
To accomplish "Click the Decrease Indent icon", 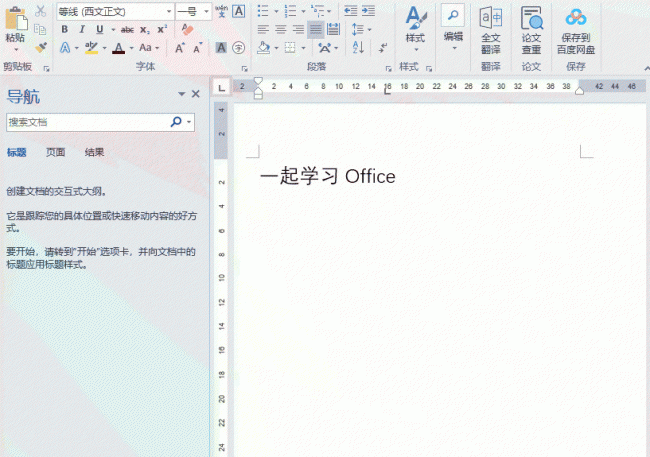I will [351, 11].
